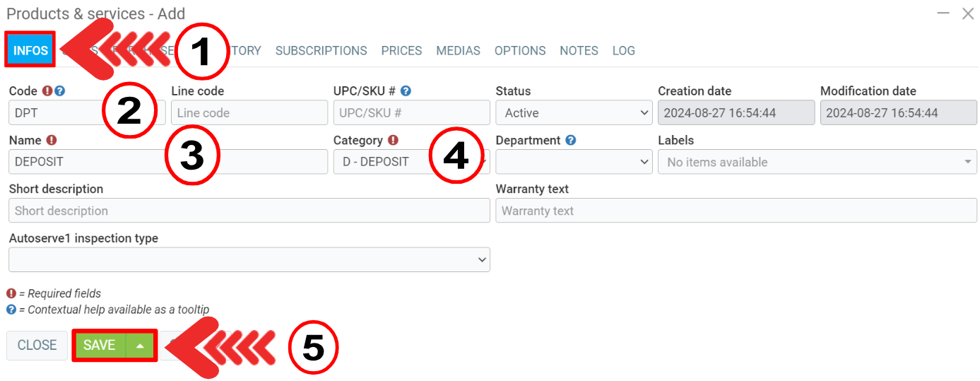Click the UPC/SKU # help tooltip icon

pos(406,91)
